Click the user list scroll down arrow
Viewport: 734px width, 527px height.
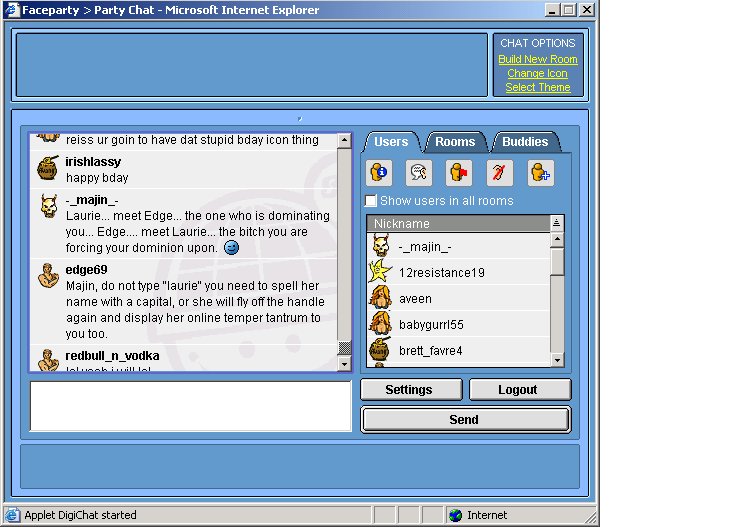pos(557,360)
